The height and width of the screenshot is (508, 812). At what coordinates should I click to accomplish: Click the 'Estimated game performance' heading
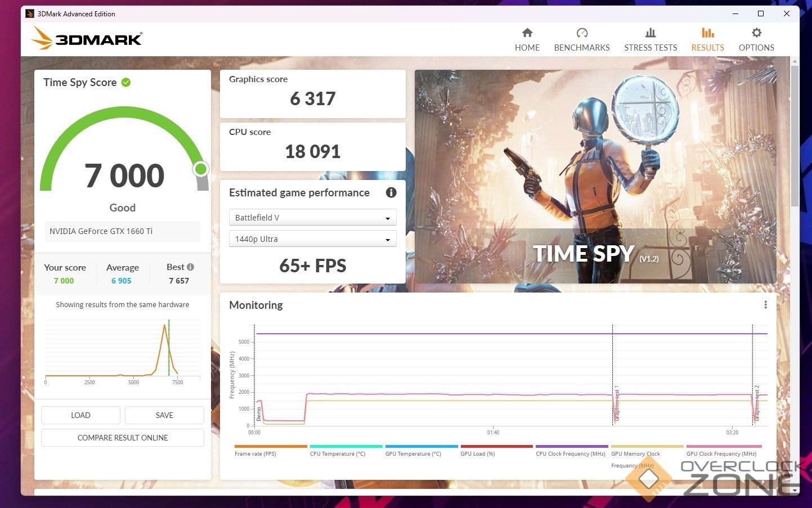click(x=299, y=193)
